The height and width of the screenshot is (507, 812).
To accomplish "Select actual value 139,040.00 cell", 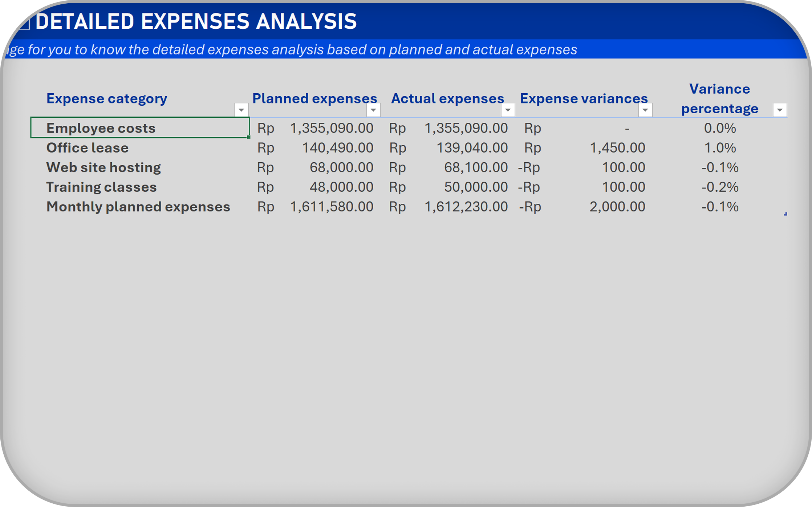I will 472,148.
